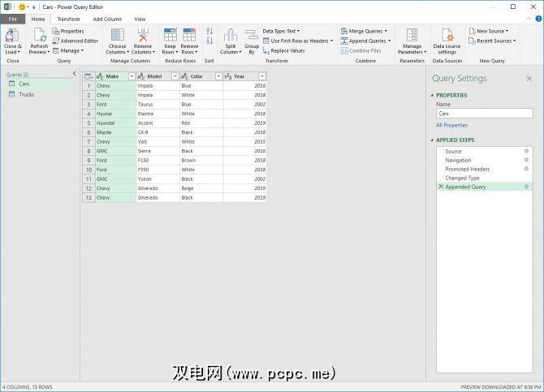Send feedback via the smiley icon

(x=22, y=7)
